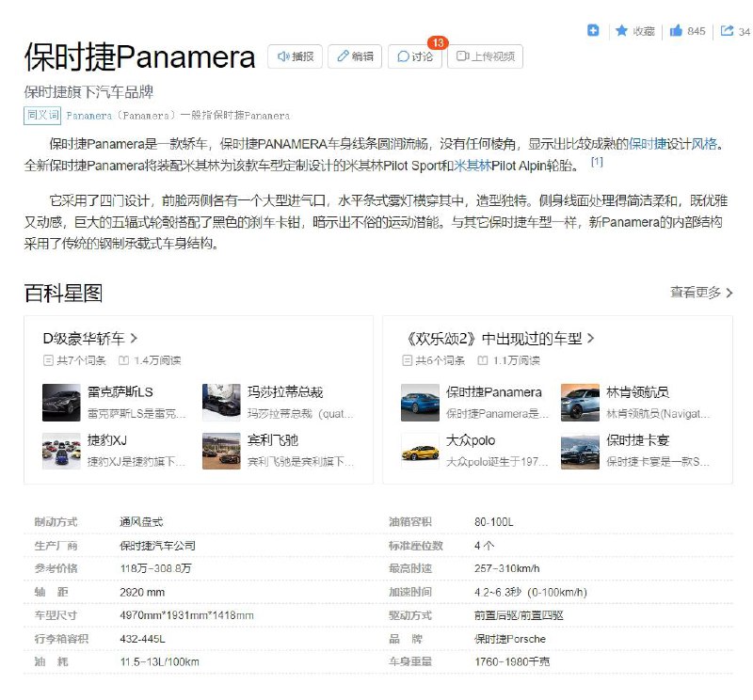Open the 林肯领航员 thumbnail image
The image size is (753, 700).
pyautogui.click(x=580, y=403)
